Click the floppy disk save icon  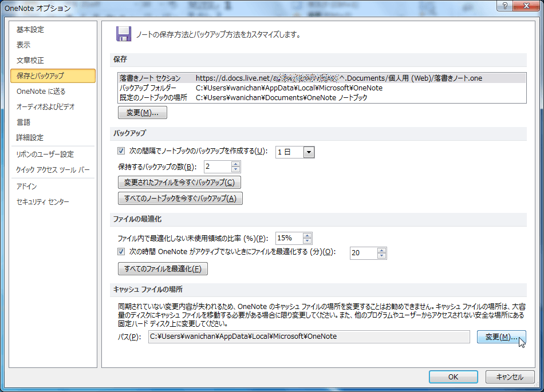coord(124,34)
